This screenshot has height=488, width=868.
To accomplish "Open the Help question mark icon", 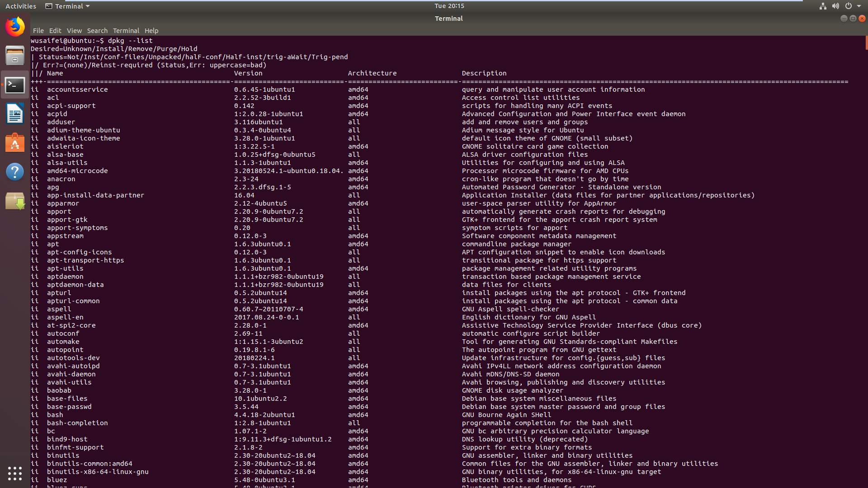I will tap(15, 172).
